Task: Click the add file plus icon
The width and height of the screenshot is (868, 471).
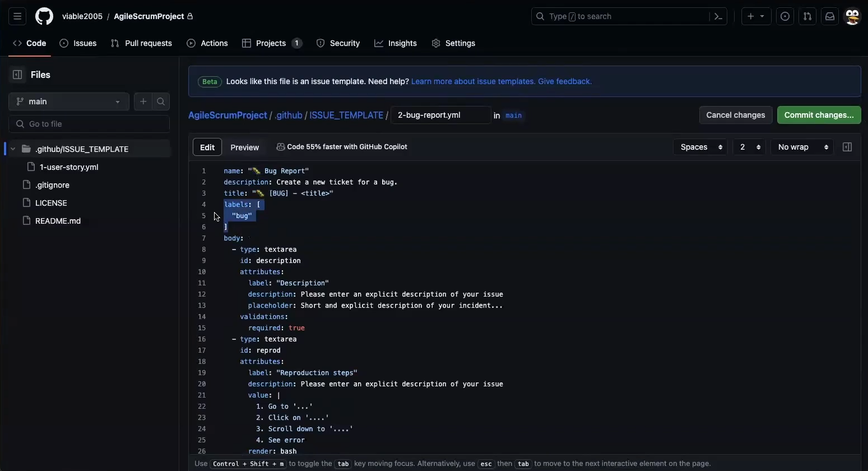Action: [x=143, y=101]
